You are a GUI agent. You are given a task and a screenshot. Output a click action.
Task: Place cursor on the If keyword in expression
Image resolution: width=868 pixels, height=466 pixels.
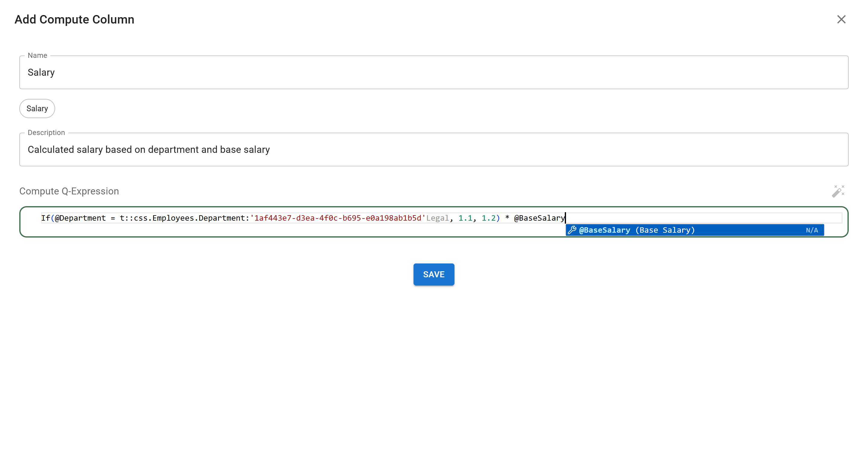click(46, 218)
